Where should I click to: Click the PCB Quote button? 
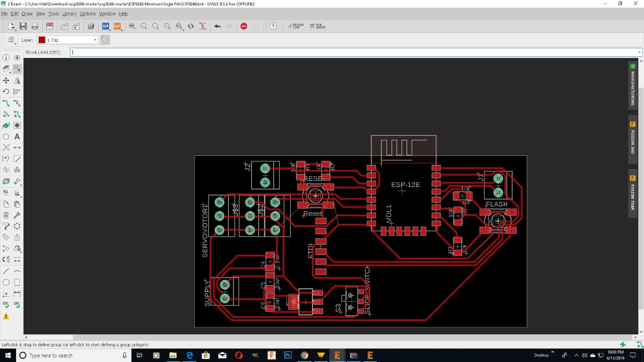pyautogui.click(x=318, y=26)
